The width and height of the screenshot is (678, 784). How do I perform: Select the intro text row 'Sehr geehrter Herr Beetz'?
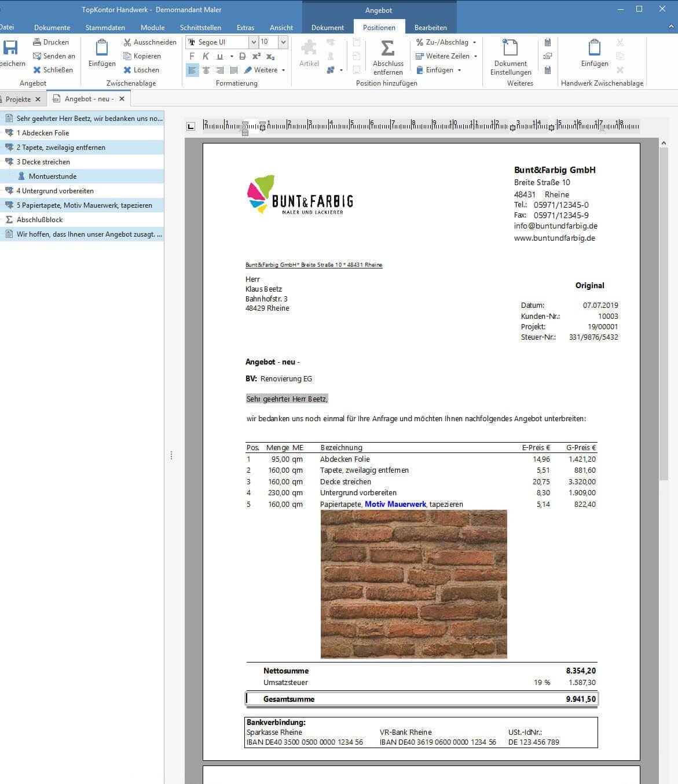point(82,119)
